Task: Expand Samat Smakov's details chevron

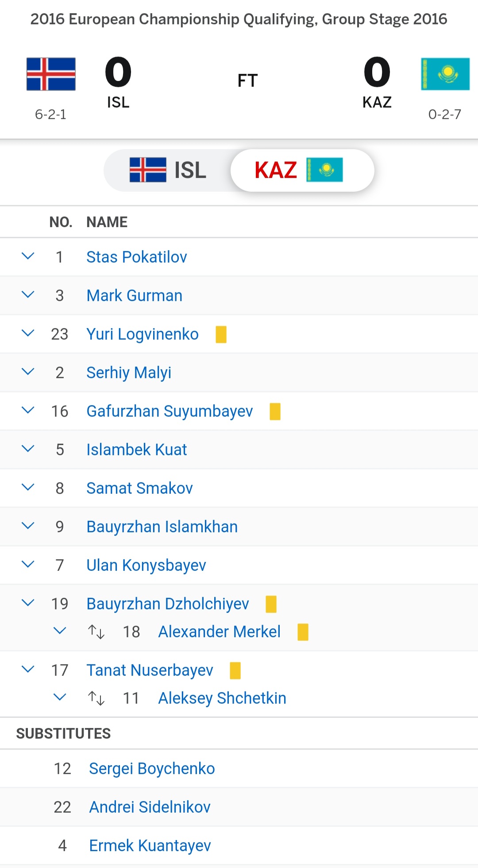Action: pos(28,488)
